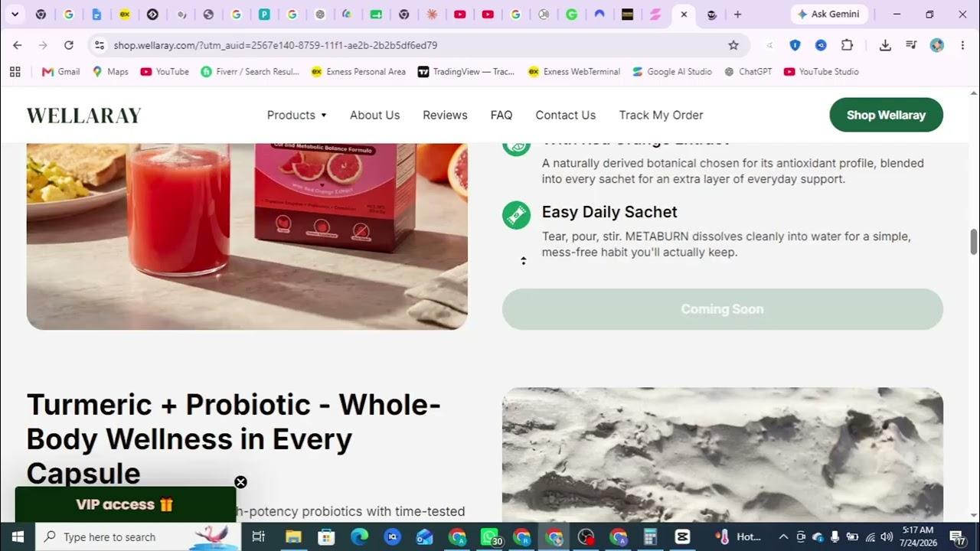Viewport: 980px width, 551px height.
Task: Click the Turmeric Probiotic sand image
Action: tap(723, 455)
